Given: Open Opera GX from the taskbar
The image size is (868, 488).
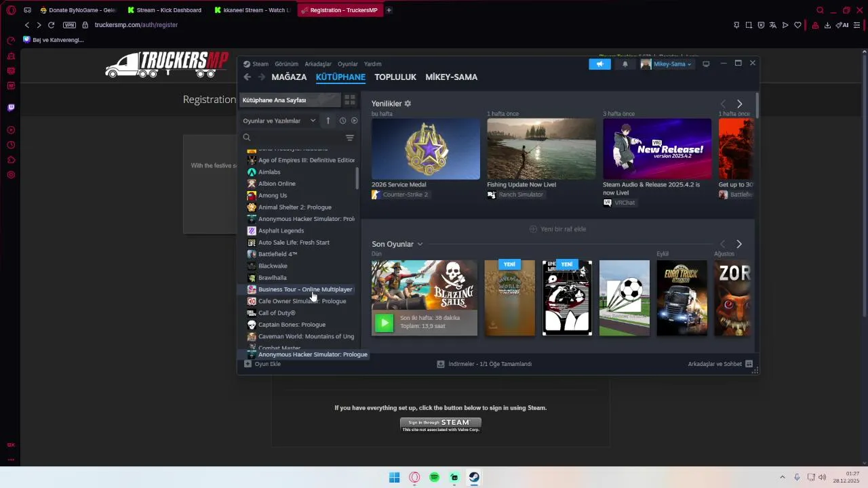Looking at the screenshot, I should [x=414, y=477].
